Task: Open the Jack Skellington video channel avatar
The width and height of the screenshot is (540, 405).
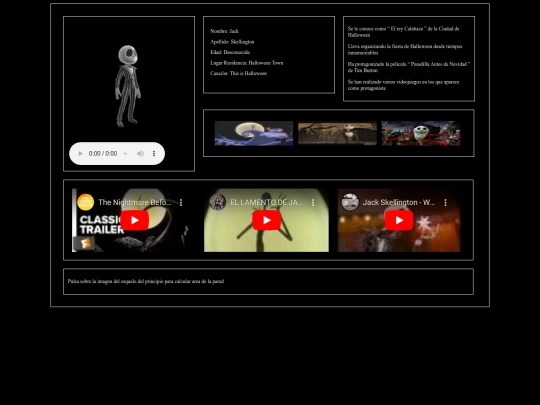Action: point(350,202)
